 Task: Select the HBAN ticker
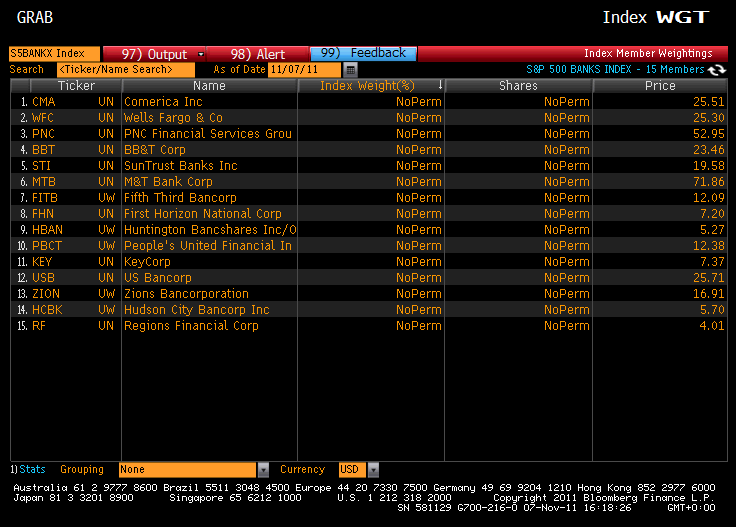[x=47, y=229]
